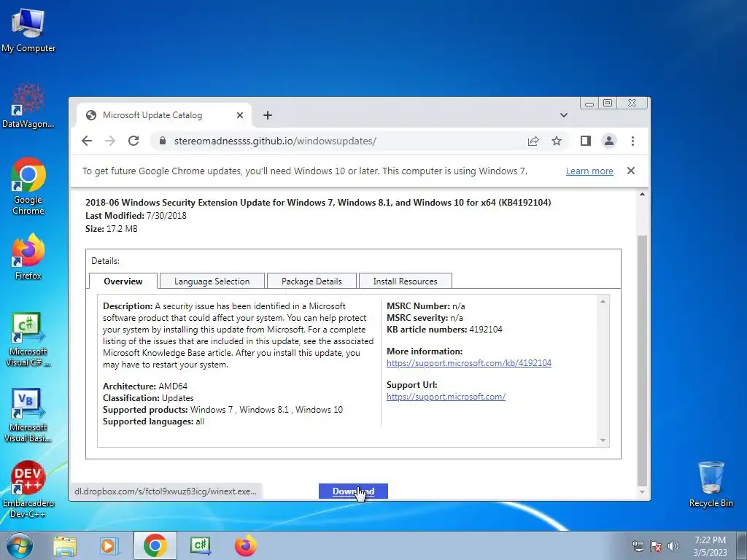Click the Classification: Updates text
747x560 pixels.
coord(148,398)
